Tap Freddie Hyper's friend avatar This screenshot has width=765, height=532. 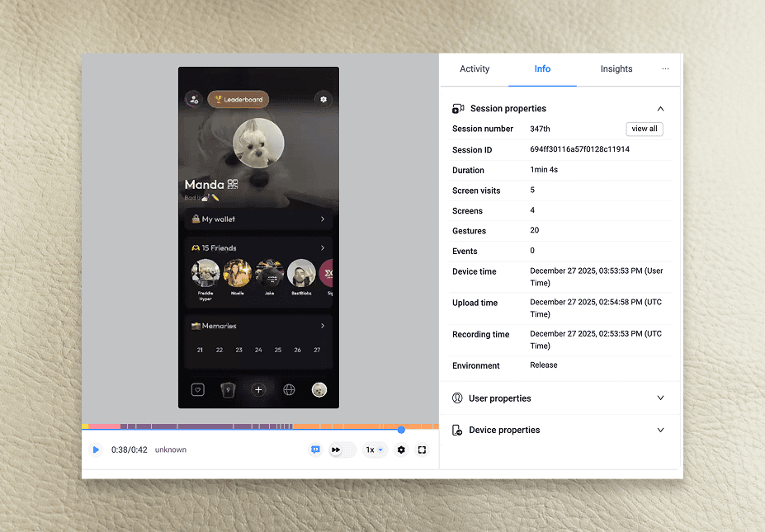click(x=205, y=273)
